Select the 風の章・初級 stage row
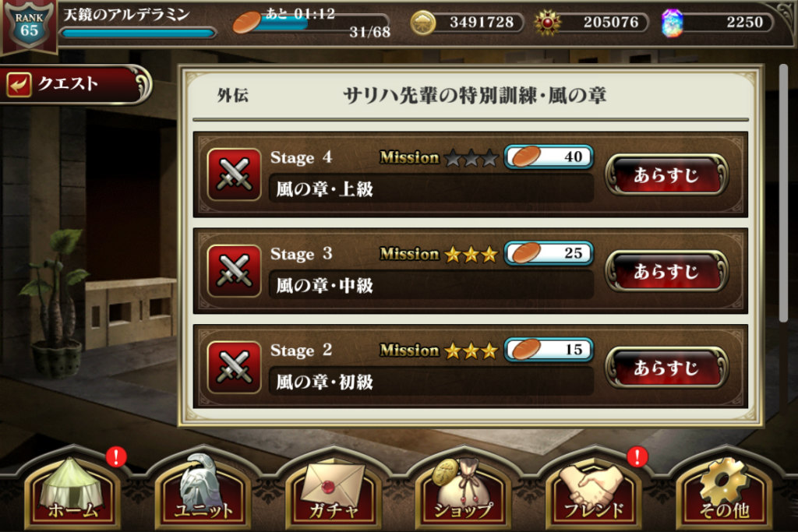The width and height of the screenshot is (798, 532). click(470, 367)
